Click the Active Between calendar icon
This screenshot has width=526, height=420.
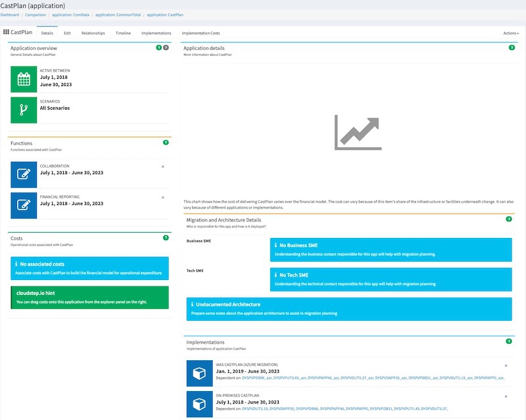[x=24, y=79]
